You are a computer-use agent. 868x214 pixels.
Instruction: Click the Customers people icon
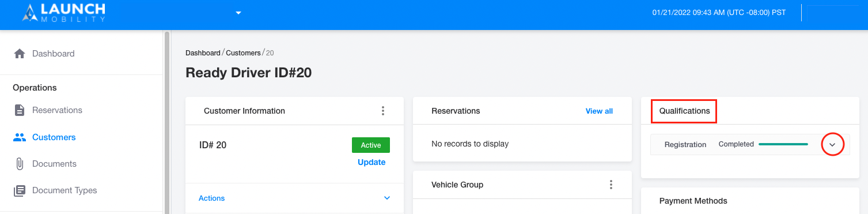pos(20,137)
